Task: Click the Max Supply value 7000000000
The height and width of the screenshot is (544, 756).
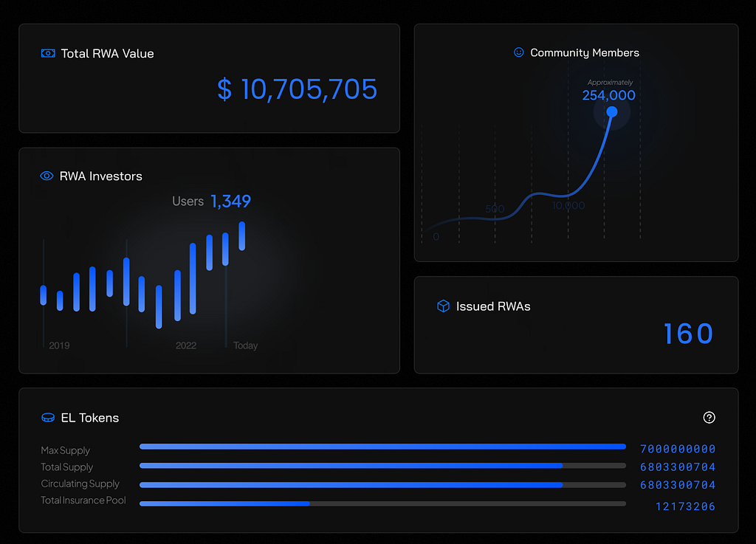Action: pos(678,449)
